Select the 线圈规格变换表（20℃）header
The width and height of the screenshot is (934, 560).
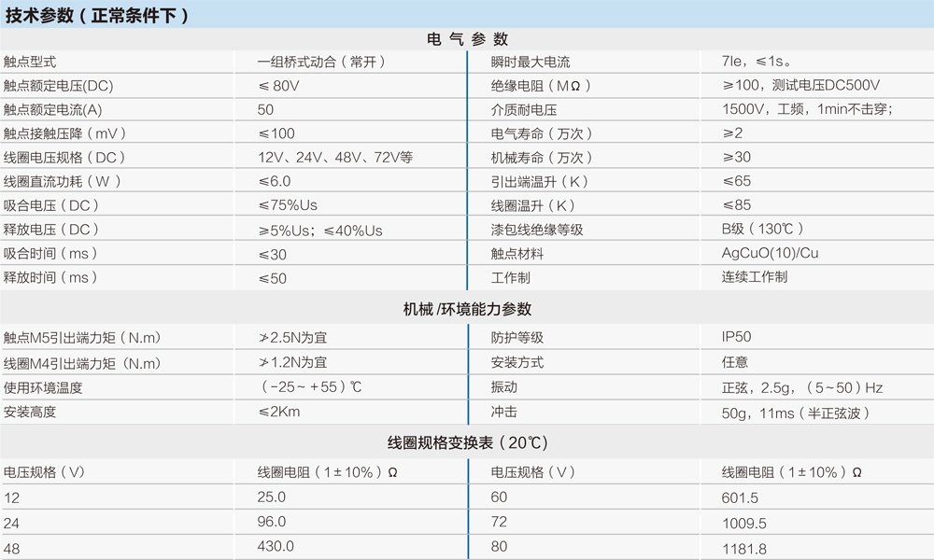[467, 441]
